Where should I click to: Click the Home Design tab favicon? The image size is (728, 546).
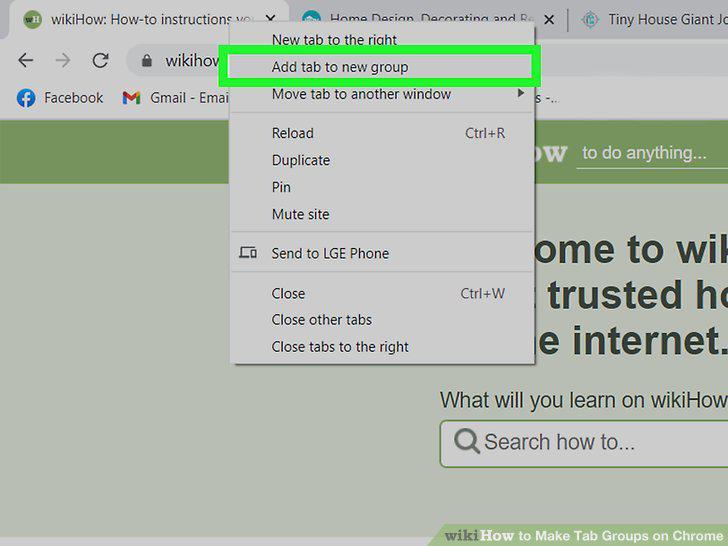311,18
